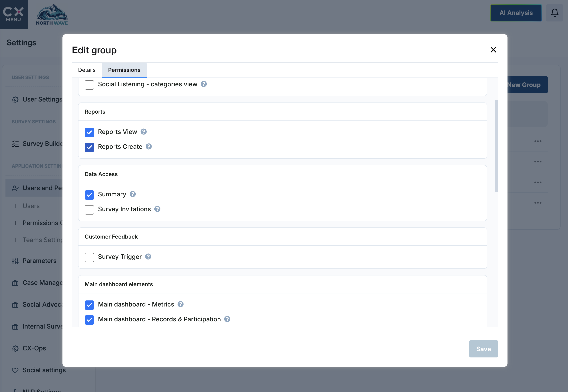Click the Edit group dialog title

coord(94,50)
